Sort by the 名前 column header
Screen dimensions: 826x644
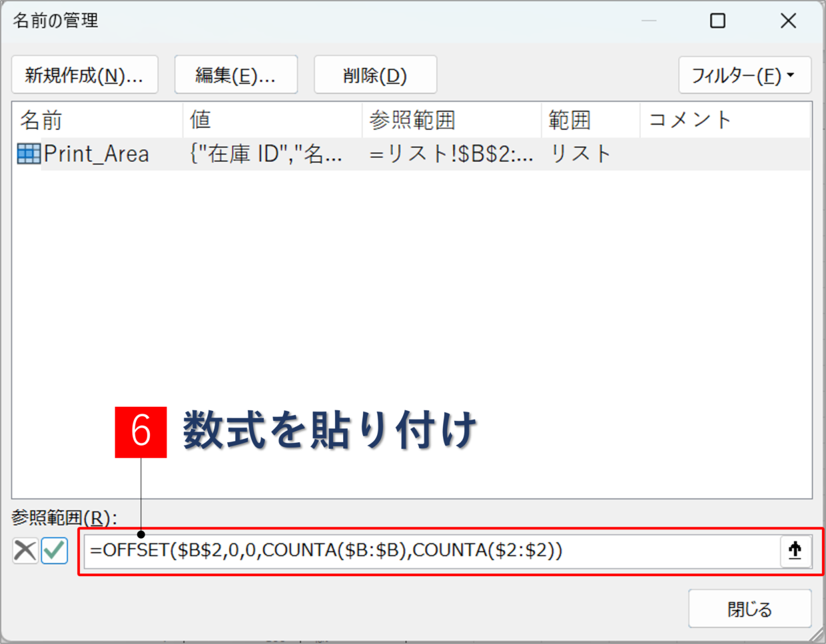pyautogui.click(x=97, y=120)
